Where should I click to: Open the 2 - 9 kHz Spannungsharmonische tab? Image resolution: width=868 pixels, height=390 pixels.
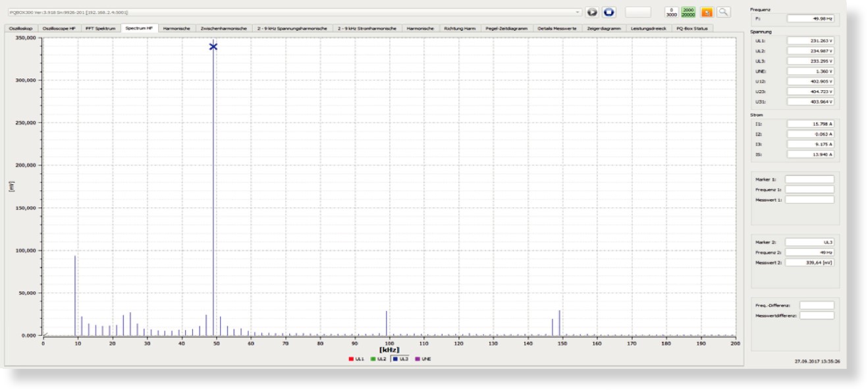[292, 28]
